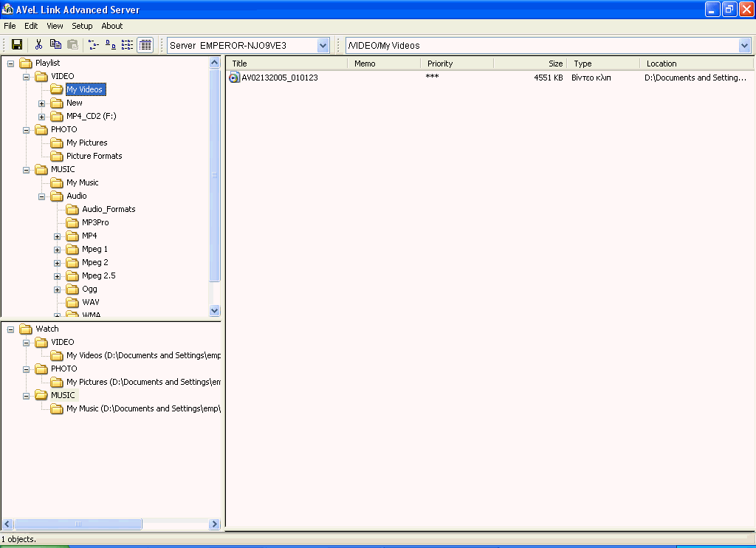Collapse the Watch PHOTO node
The width and height of the screenshot is (756, 548).
(26, 369)
